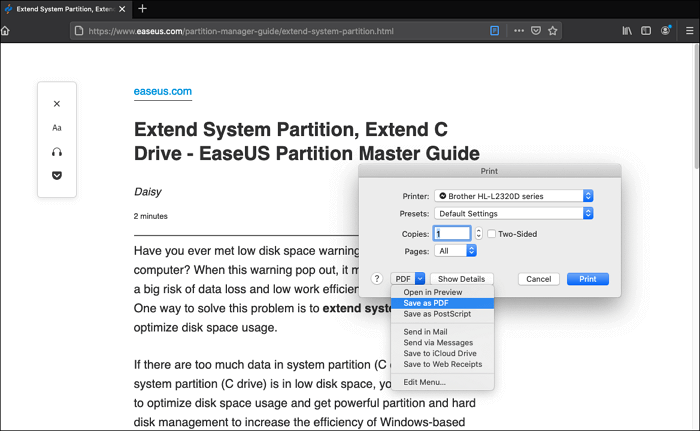Click the Firefox home icon
The image size is (700, 431).
(5, 31)
